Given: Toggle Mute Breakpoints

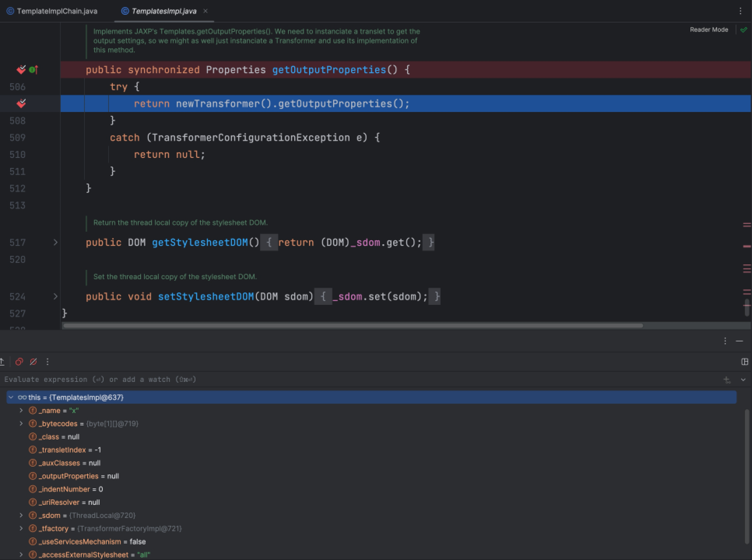Looking at the screenshot, I should pyautogui.click(x=33, y=362).
